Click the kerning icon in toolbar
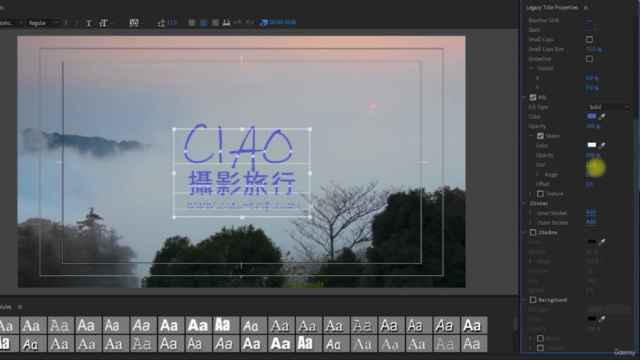The image size is (640, 360). point(133,23)
